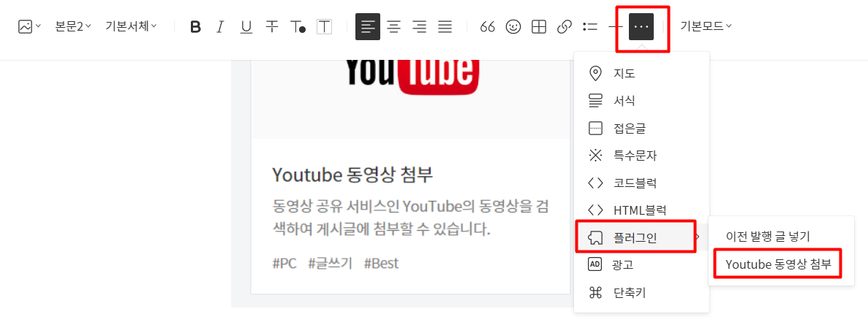Screen dimensions: 868x325
Task: Expand the 플러그인 submenu arrow
Action: coord(698,237)
